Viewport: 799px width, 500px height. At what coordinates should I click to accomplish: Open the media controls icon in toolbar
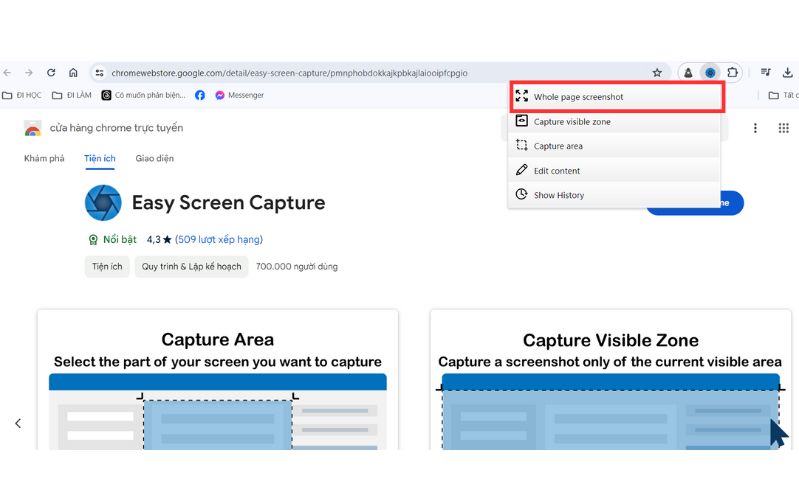click(x=765, y=73)
